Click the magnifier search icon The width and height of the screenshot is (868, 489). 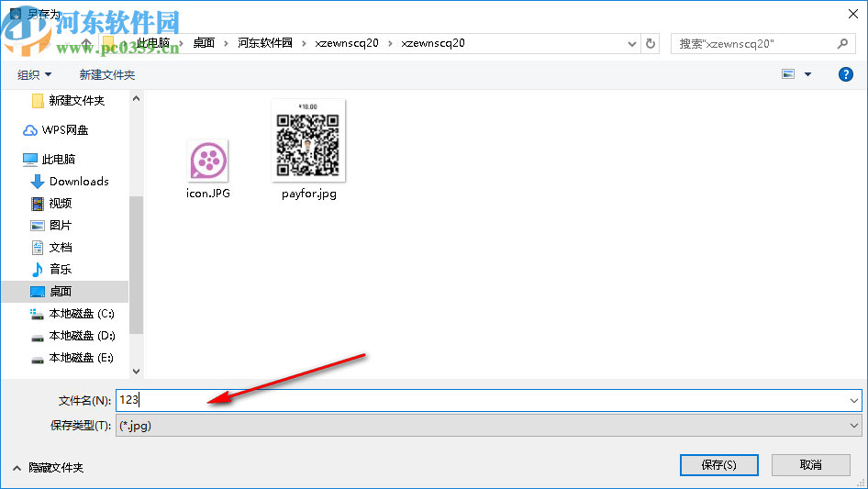click(x=842, y=43)
